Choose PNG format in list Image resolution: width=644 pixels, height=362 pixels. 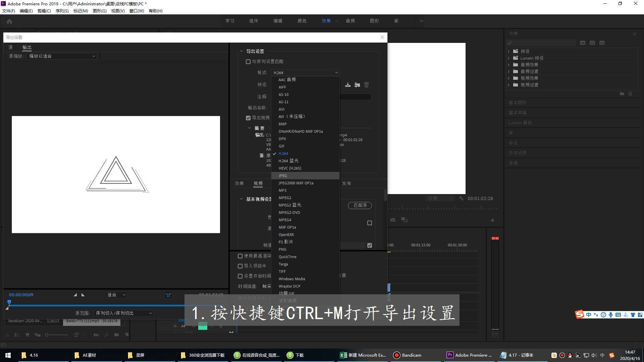(305, 249)
